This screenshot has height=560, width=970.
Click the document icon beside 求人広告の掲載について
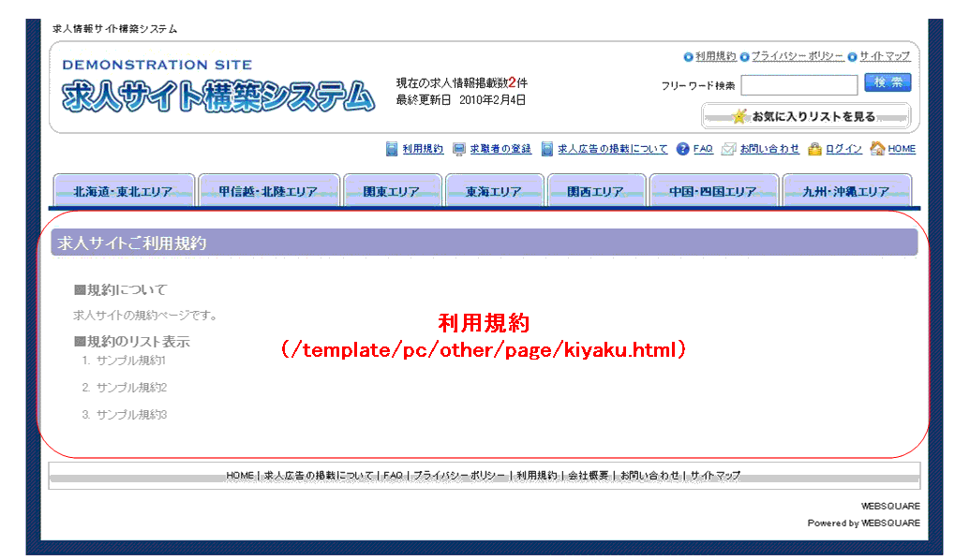coord(547,149)
